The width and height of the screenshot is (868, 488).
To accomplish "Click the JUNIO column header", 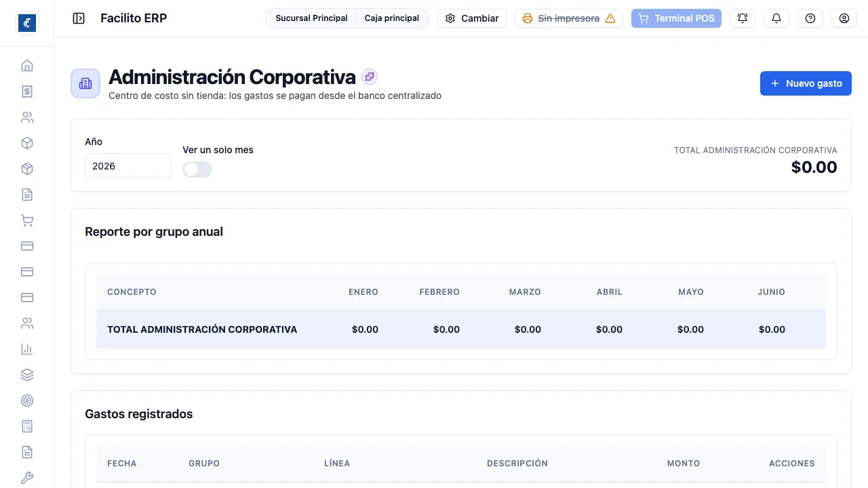I will pos(772,292).
